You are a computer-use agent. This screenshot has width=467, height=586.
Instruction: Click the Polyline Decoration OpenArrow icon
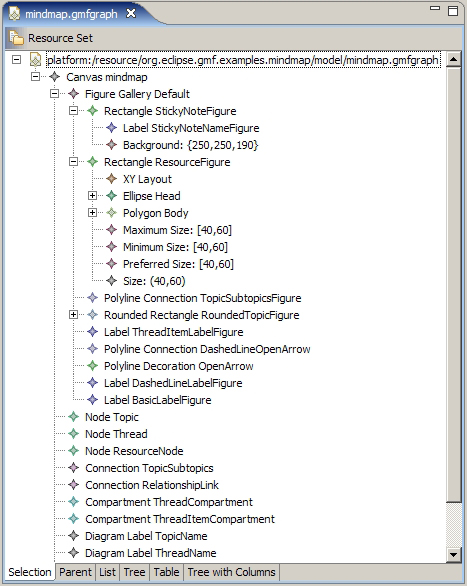pyautogui.click(x=93, y=366)
